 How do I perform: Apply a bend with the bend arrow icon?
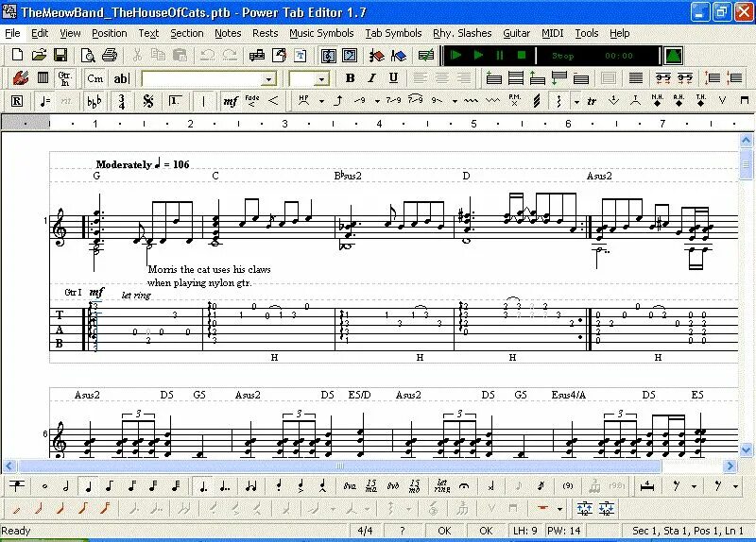(x=338, y=101)
